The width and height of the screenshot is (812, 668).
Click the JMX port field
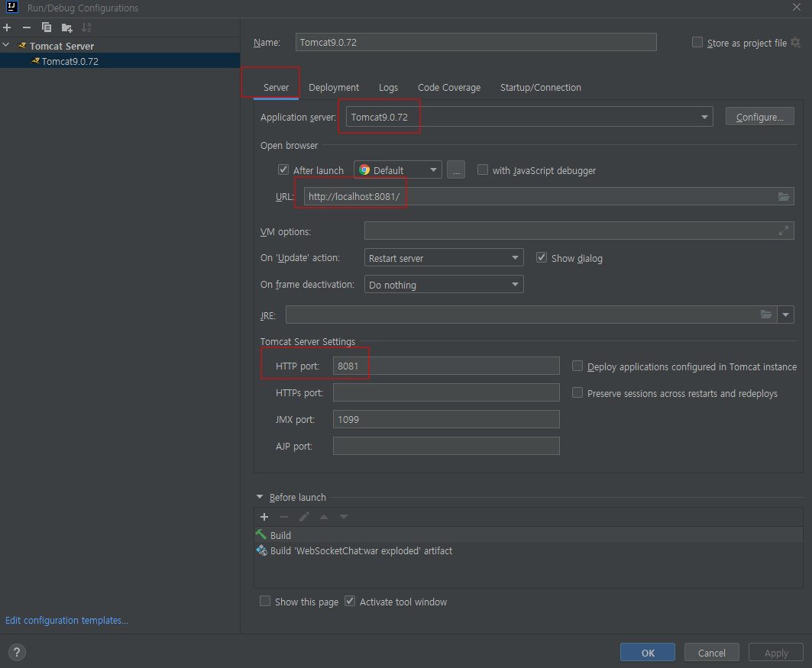[446, 419]
